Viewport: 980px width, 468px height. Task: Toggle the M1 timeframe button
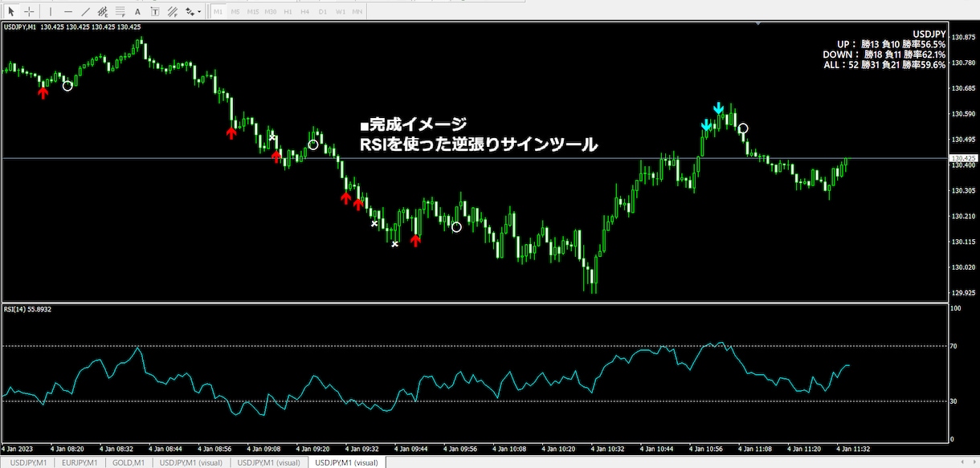pos(218,12)
